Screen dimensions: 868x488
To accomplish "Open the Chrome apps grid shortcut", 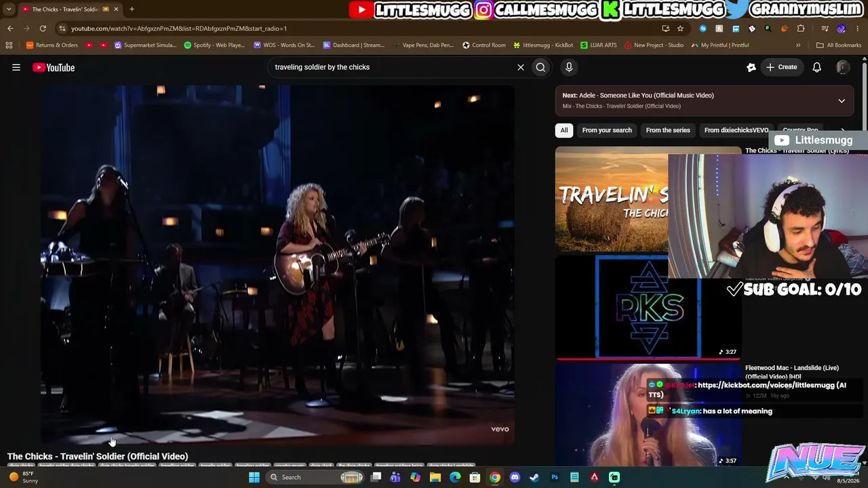I will pos(9,45).
